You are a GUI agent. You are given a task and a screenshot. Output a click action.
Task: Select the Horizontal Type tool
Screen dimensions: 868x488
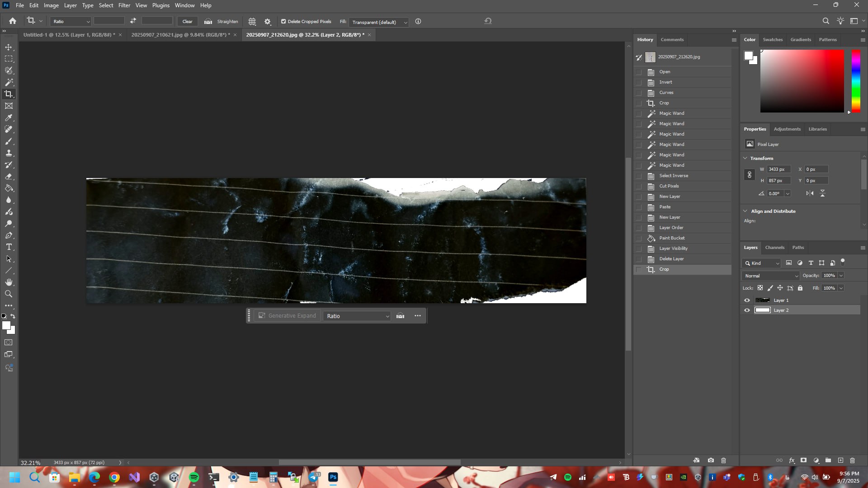pyautogui.click(x=9, y=247)
